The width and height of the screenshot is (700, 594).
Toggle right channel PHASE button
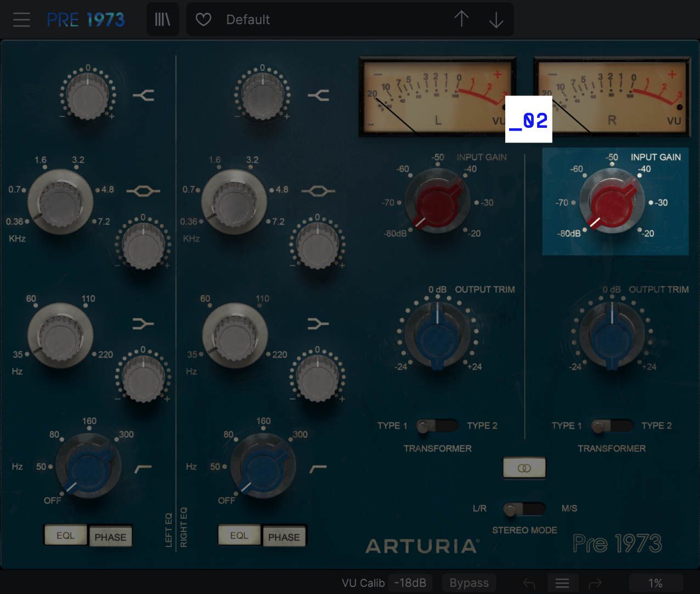[x=284, y=537]
